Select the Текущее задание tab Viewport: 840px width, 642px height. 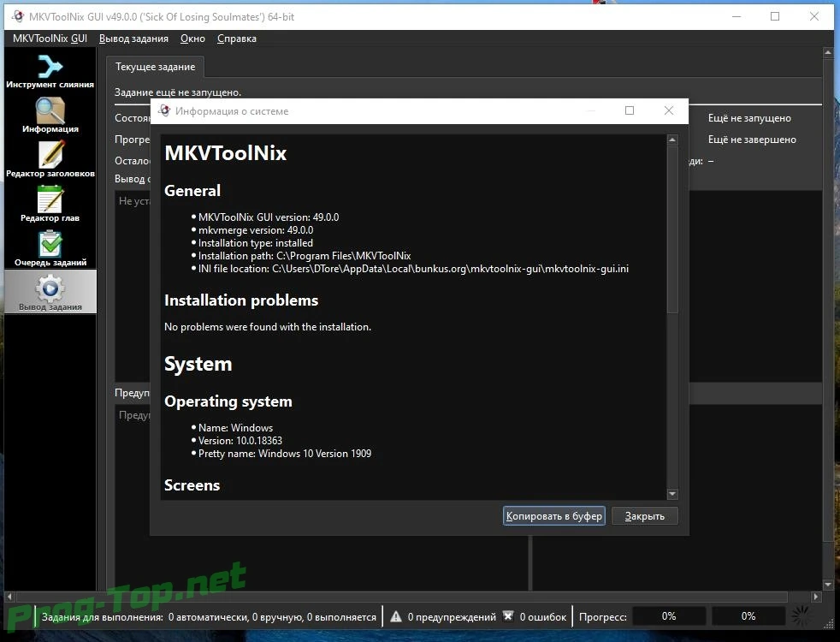point(155,67)
